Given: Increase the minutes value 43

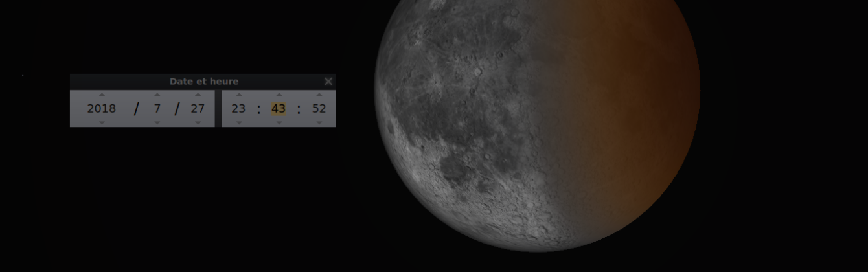Looking at the screenshot, I should pos(279,95).
